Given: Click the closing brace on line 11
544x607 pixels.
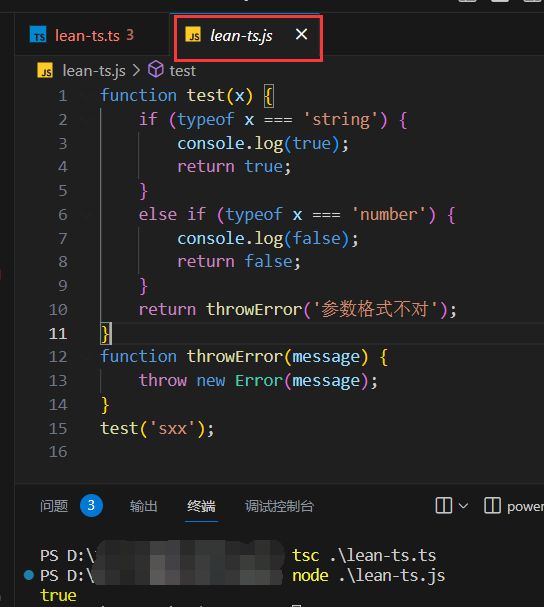Looking at the screenshot, I should click(x=105, y=333).
